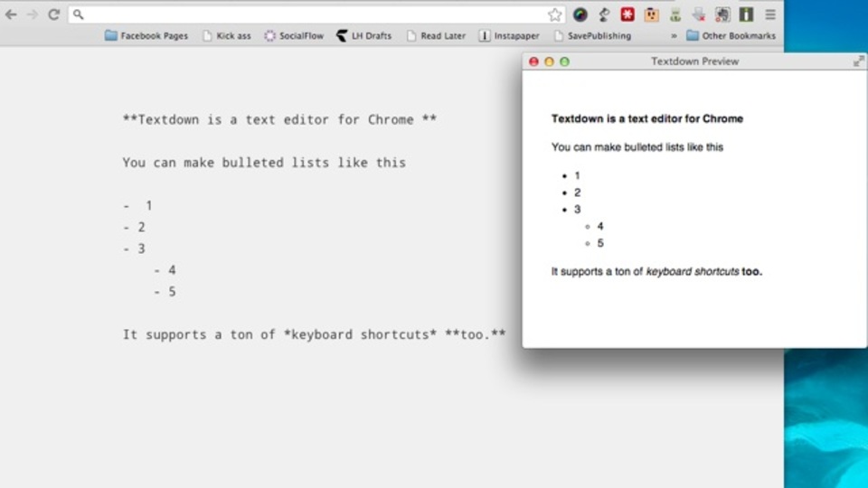Click the Instapaper green 'i' extension icon
868x488 pixels.
[x=746, y=15]
